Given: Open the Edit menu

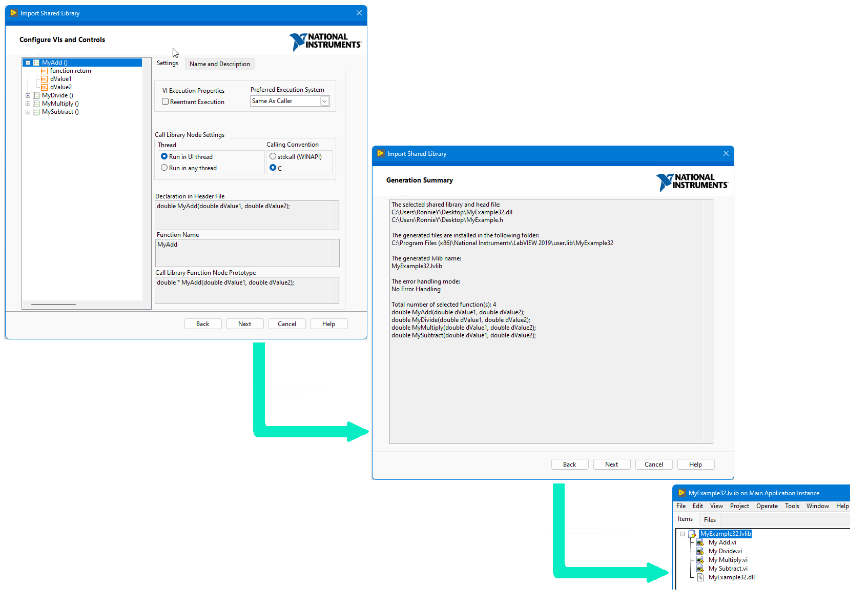Looking at the screenshot, I should [698, 506].
